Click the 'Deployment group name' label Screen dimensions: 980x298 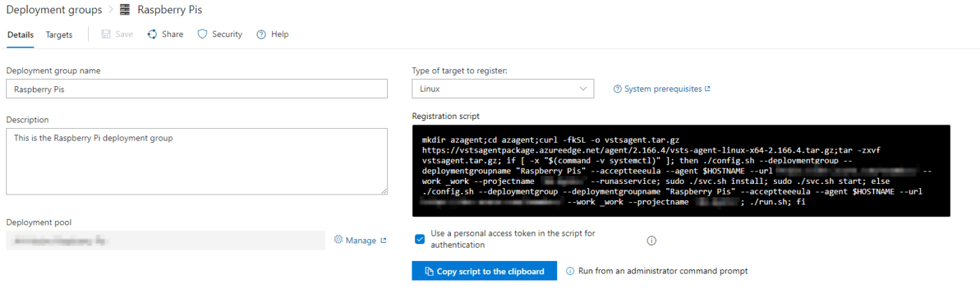(53, 71)
